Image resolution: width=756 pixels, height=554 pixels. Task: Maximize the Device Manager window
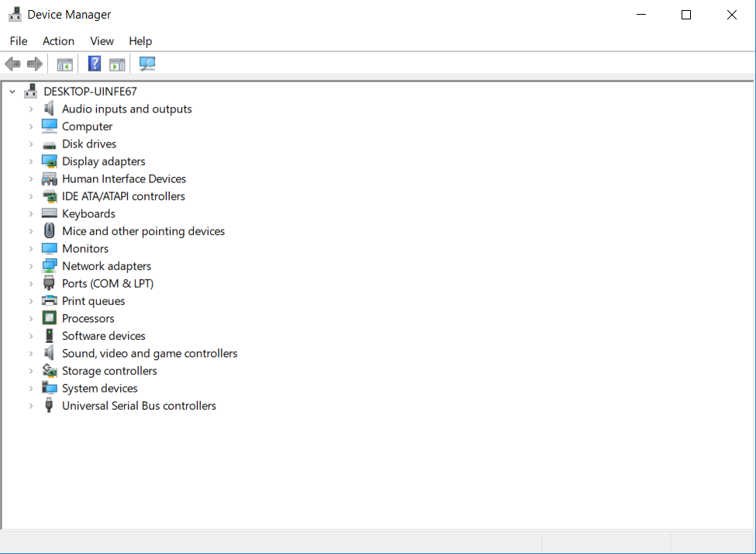686,15
